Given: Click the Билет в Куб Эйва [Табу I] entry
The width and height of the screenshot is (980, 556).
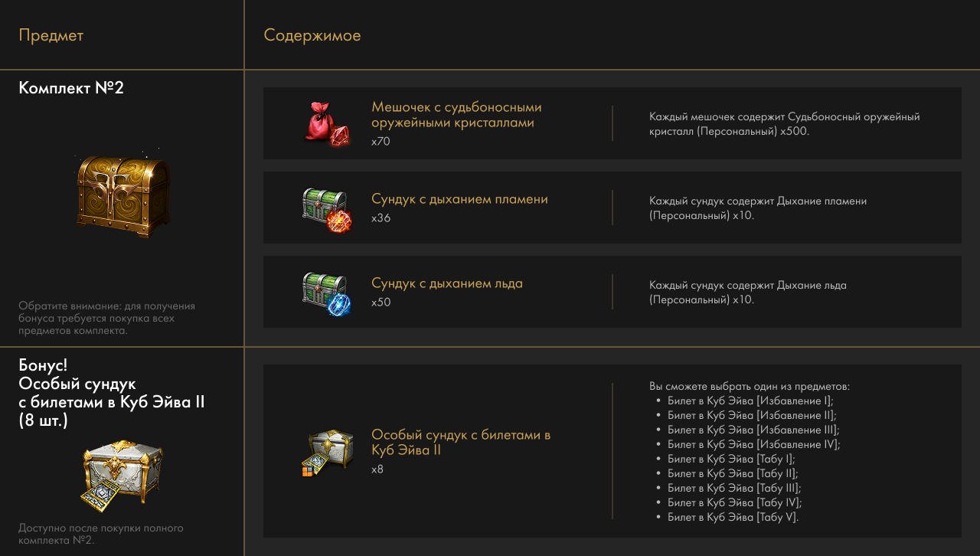Looking at the screenshot, I should point(731,459).
